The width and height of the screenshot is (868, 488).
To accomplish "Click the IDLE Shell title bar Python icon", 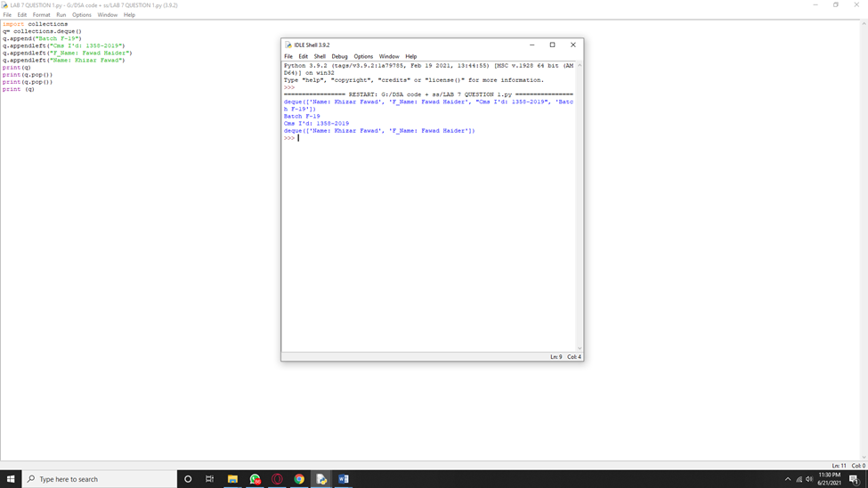I will pos(288,45).
